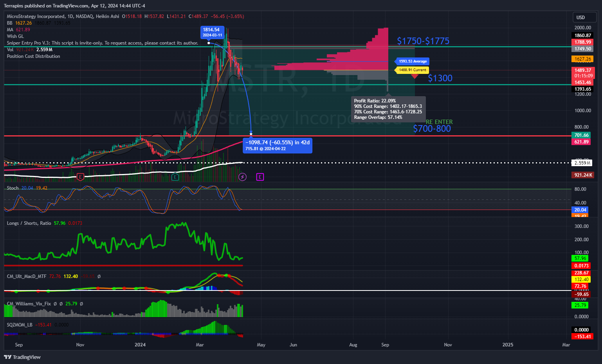The width and height of the screenshot is (602, 364).
Task: Click the blue 20.04 Stoch axis label
Action: pyautogui.click(x=580, y=210)
